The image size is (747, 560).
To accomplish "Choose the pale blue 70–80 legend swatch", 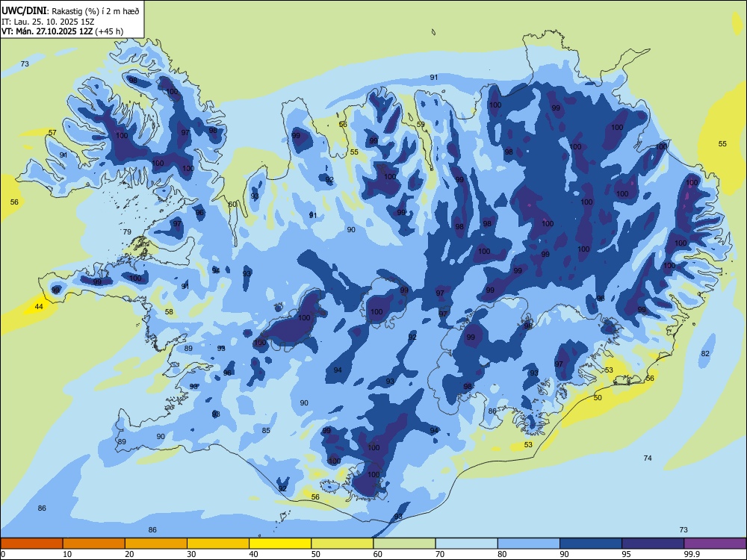I will pos(466,544).
